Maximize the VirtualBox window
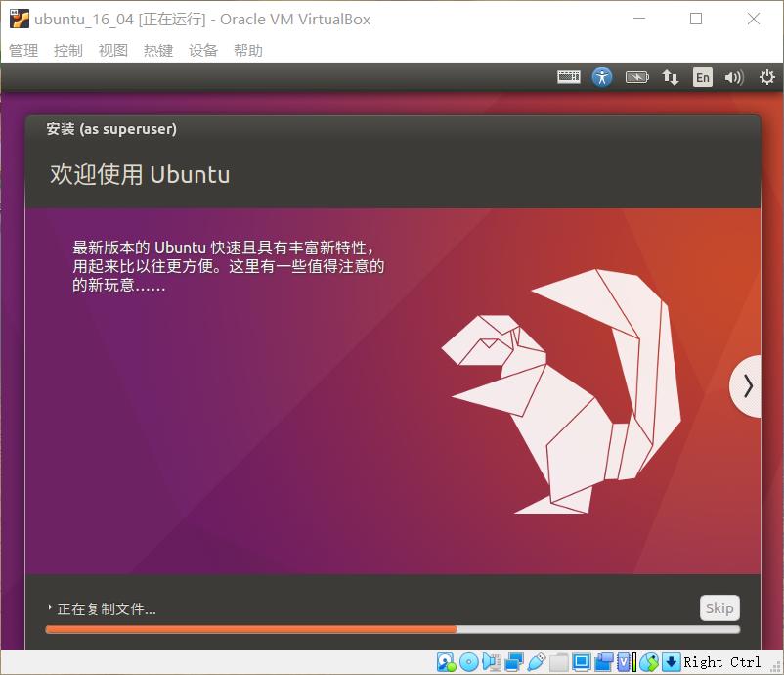 [x=696, y=19]
